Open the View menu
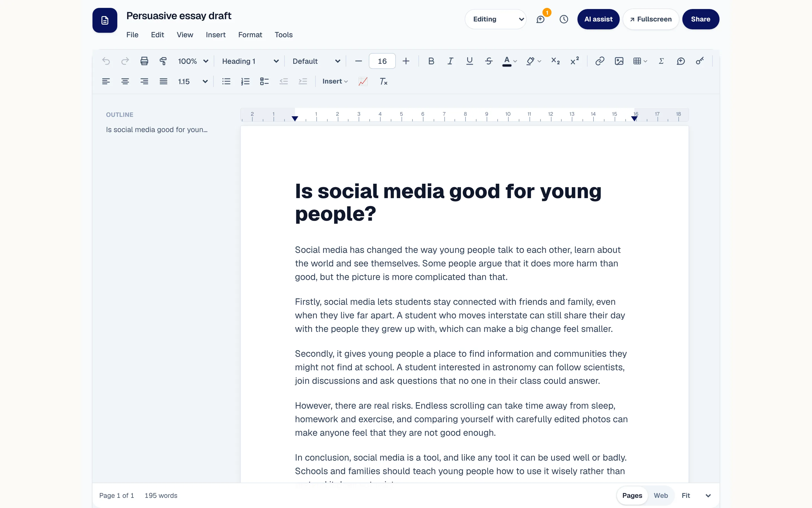Screen dimensions: 812x508 coord(185,35)
